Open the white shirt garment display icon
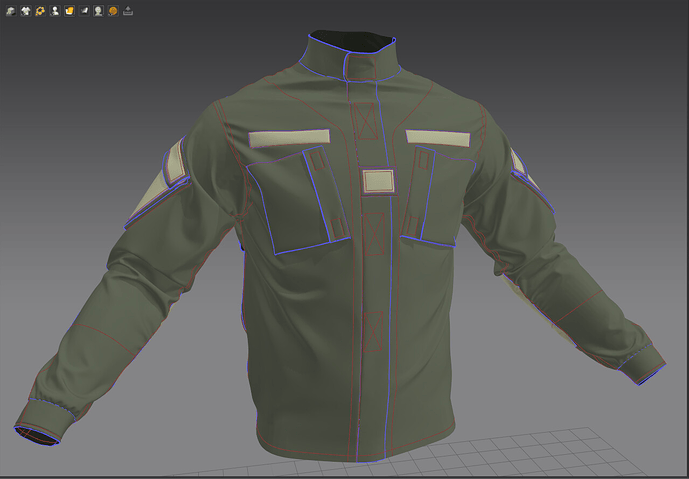Viewport: 689px width, 479px height. [25, 11]
